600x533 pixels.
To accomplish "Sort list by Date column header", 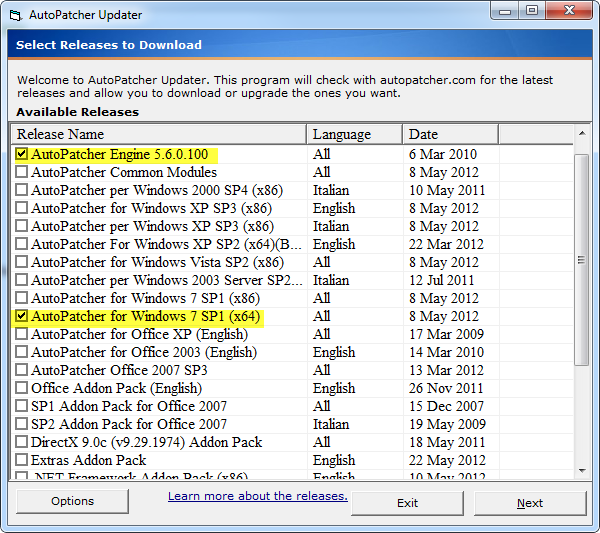I will pyautogui.click(x=451, y=134).
